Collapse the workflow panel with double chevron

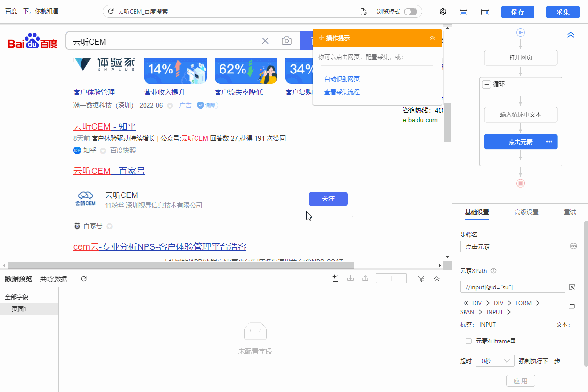click(x=571, y=35)
